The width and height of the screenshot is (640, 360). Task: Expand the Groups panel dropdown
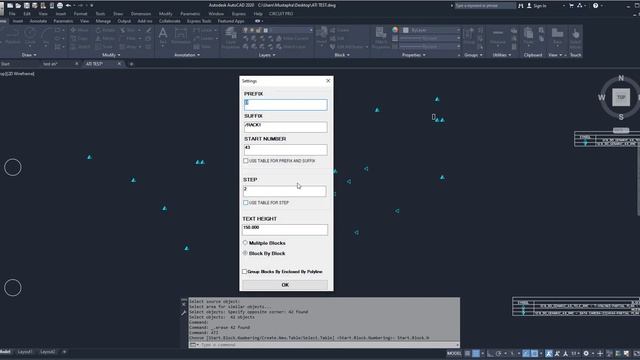coord(473,55)
